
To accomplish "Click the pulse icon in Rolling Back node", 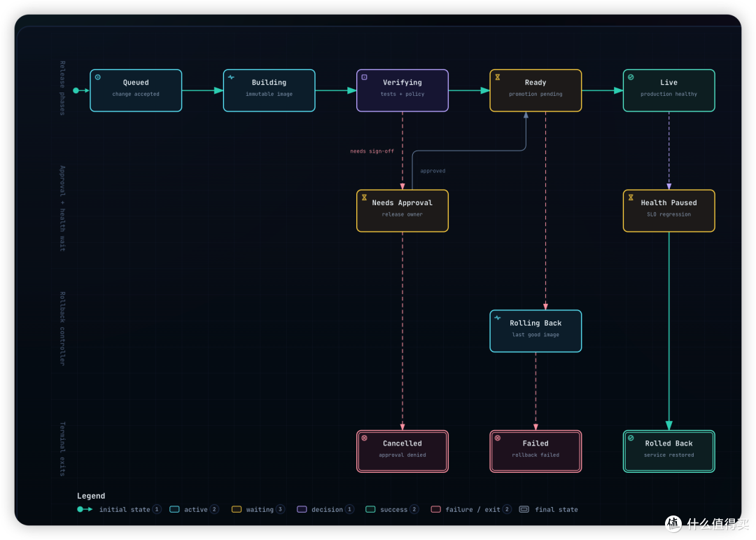I will click(x=498, y=317).
